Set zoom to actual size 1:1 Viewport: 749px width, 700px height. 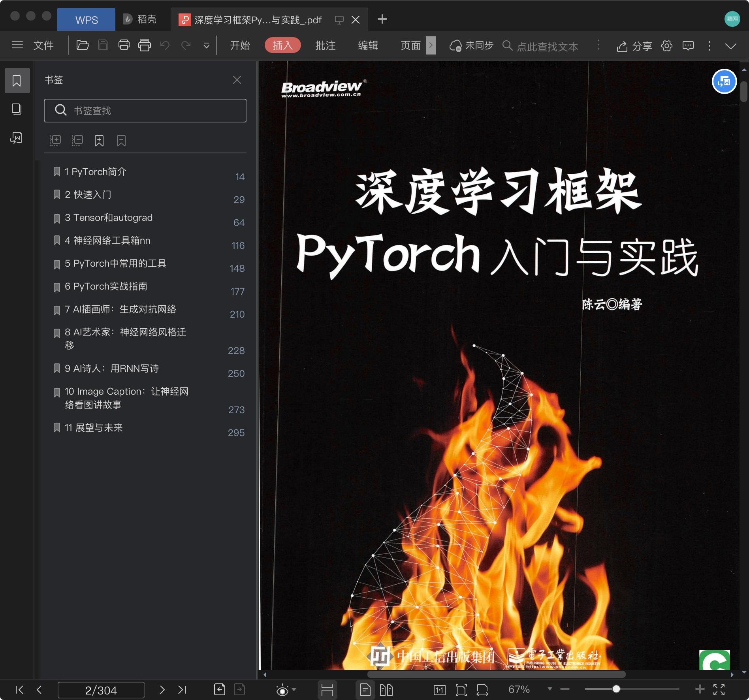[x=440, y=690]
